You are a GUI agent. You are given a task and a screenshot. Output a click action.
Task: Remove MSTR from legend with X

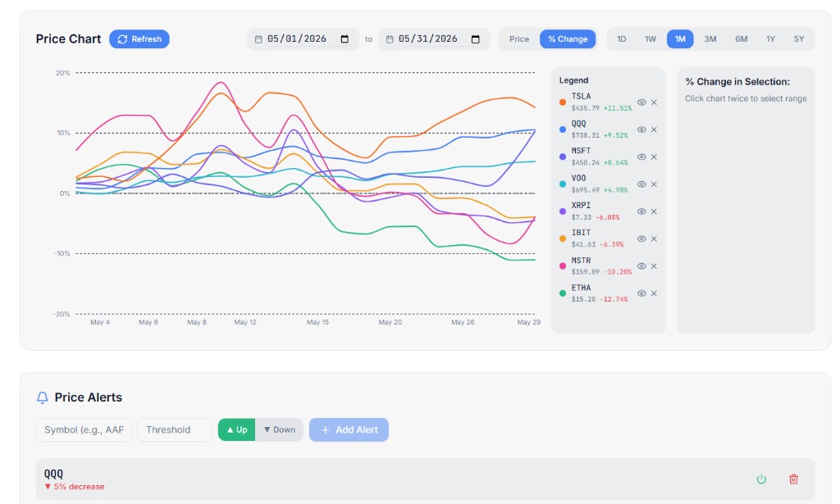[654, 266]
